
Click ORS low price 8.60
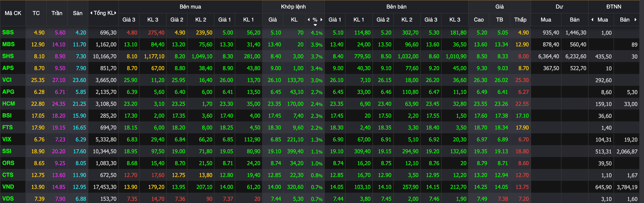(x=523, y=163)
